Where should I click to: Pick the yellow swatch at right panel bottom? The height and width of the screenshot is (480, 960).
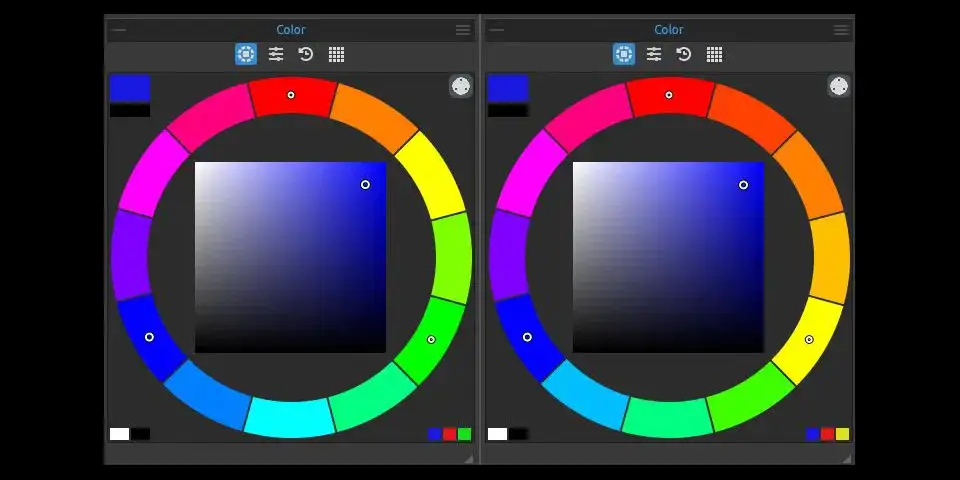[842, 434]
